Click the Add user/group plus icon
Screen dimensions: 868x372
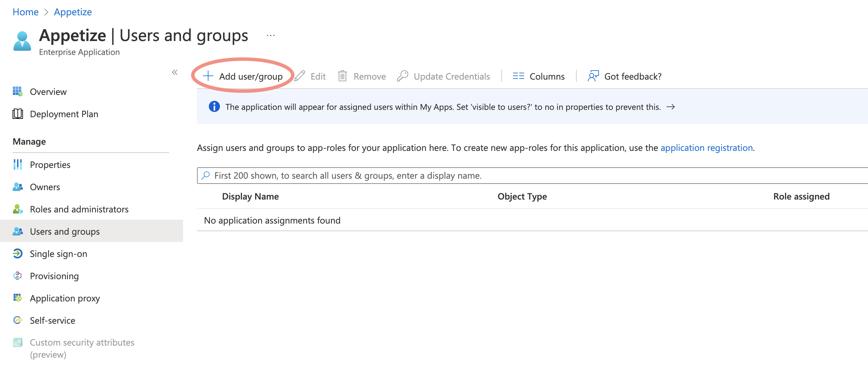pos(208,76)
